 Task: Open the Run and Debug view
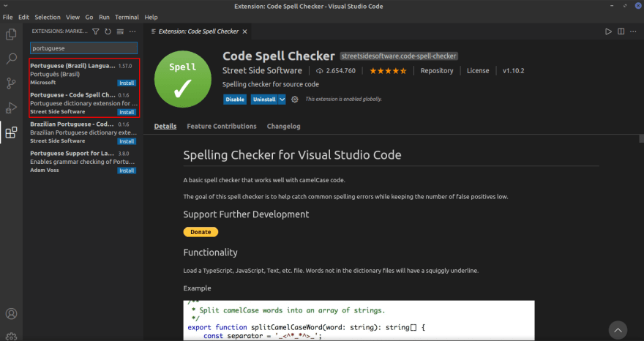11,108
